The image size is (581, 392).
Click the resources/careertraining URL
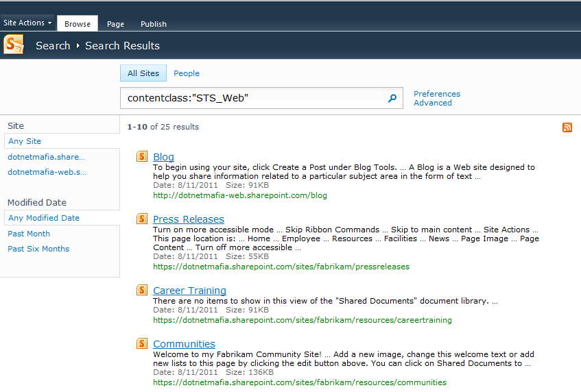pos(303,320)
